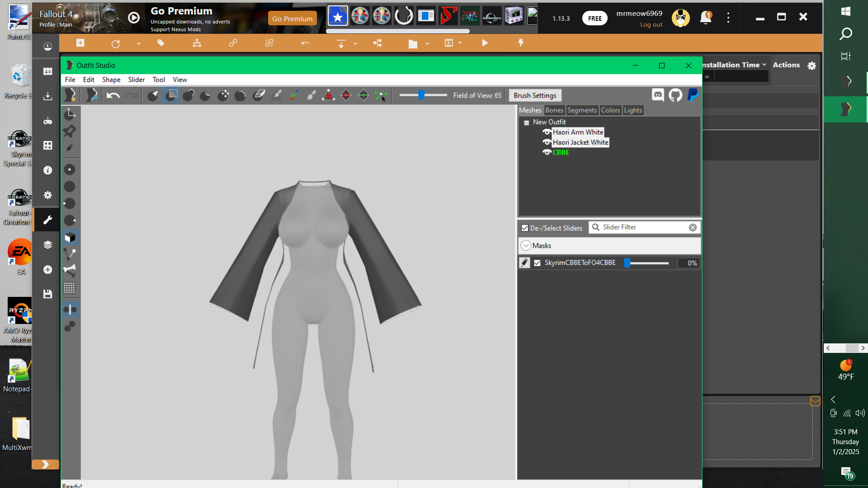Switch to the Segments tab
Viewport: 868px width, 488px height.
[x=582, y=110]
